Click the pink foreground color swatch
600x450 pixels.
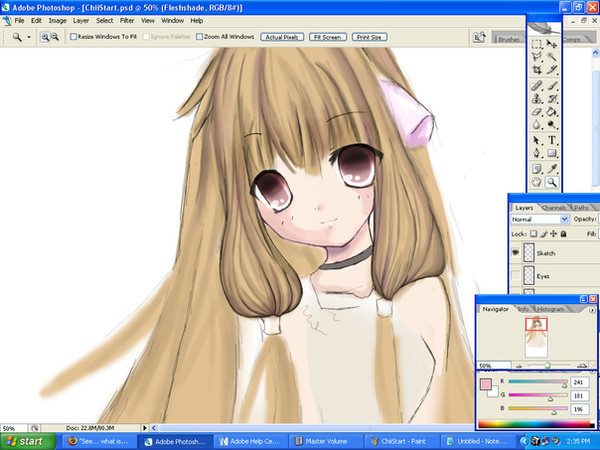pos(486,383)
